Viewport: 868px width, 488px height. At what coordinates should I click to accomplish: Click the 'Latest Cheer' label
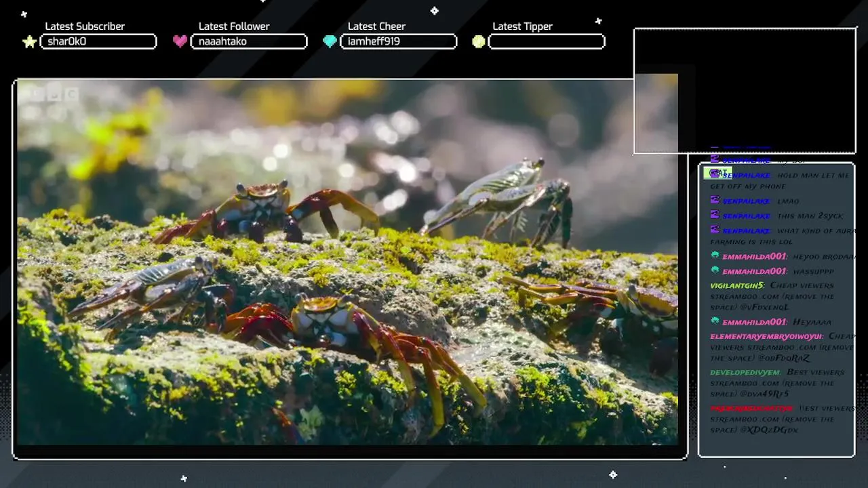376,26
